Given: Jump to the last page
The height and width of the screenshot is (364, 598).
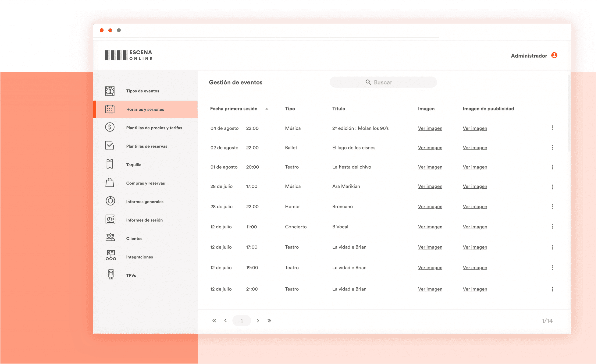Looking at the screenshot, I should (x=270, y=321).
